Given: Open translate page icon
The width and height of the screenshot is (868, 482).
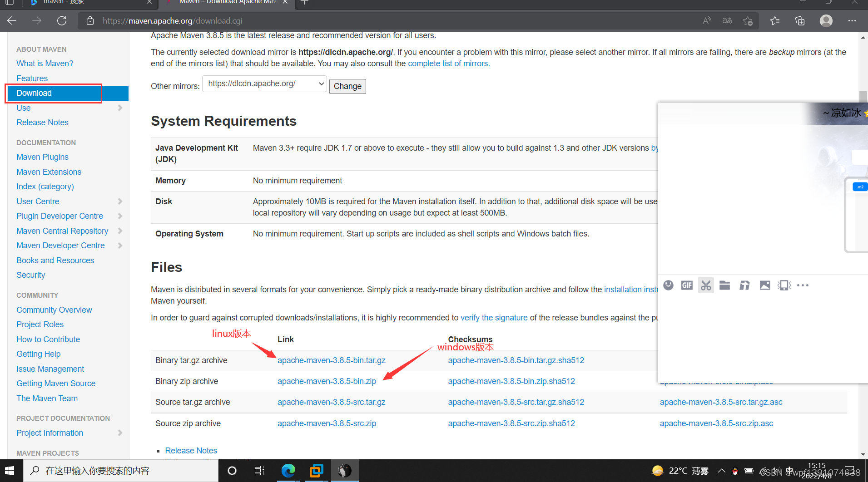Looking at the screenshot, I should pyautogui.click(x=727, y=21).
